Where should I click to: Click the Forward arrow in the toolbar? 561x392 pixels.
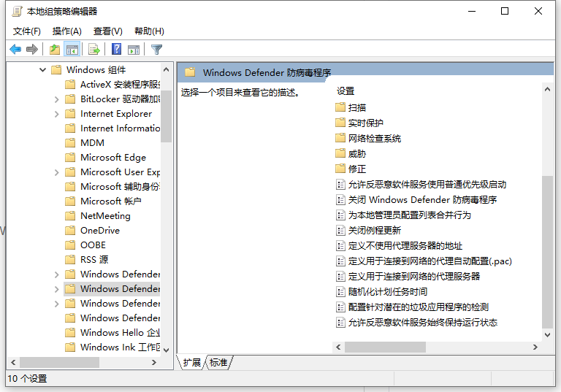click(32, 50)
